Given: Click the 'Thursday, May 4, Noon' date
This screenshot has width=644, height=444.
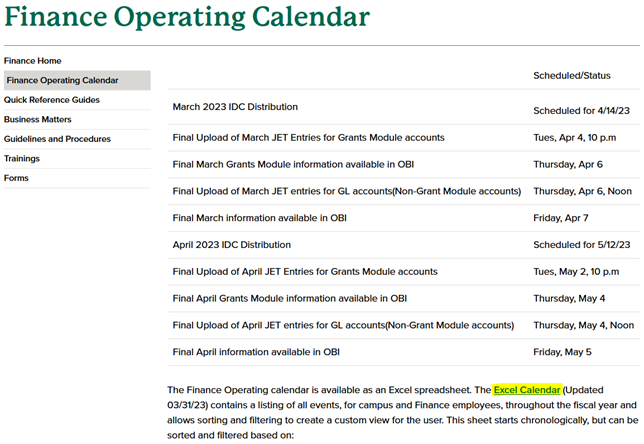Looking at the screenshot, I should pyautogui.click(x=584, y=325).
